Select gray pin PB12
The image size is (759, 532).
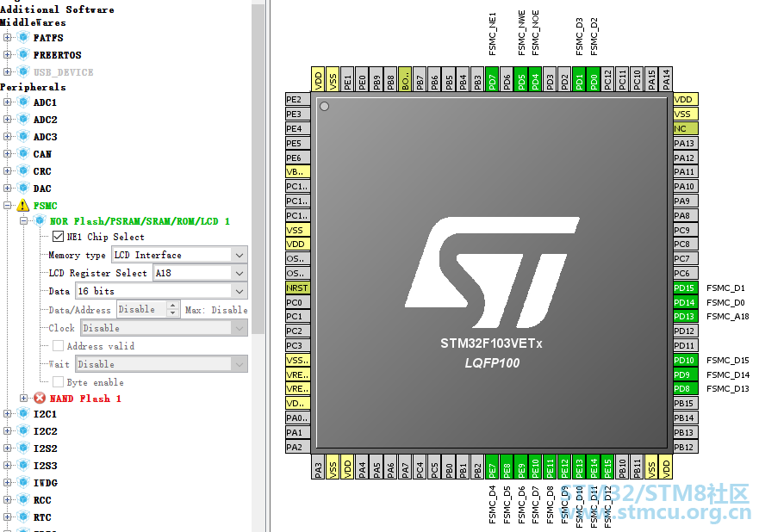pos(686,447)
